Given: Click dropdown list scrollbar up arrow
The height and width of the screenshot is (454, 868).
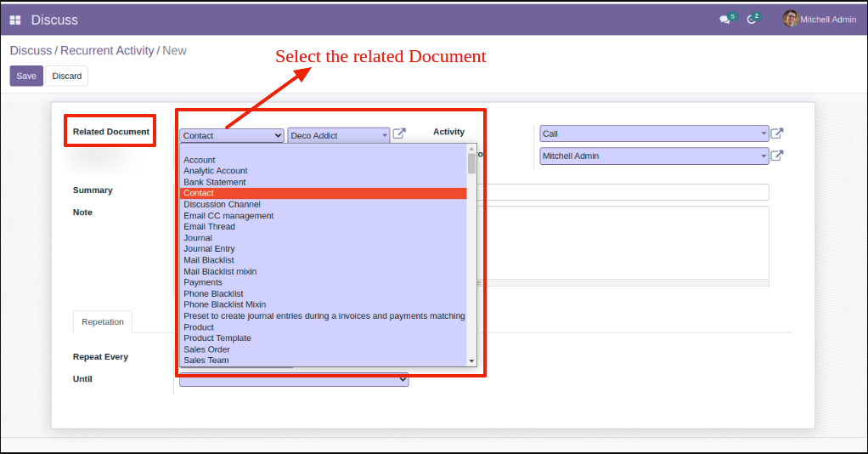Looking at the screenshot, I should 471,149.
